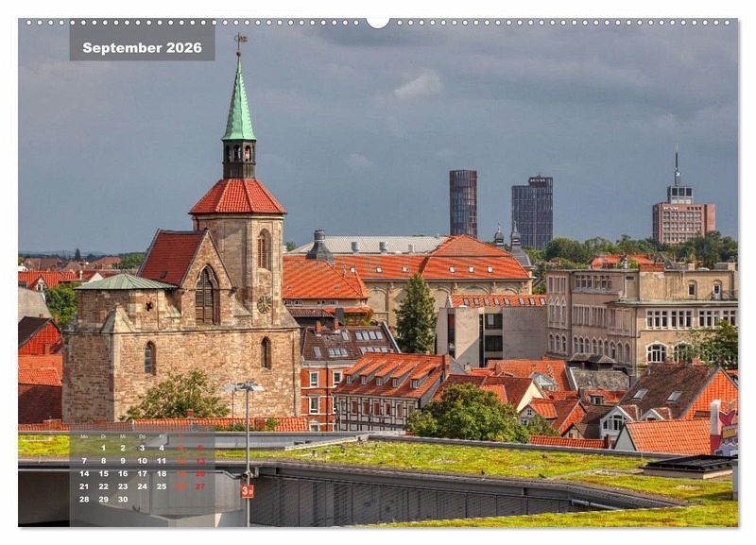Click the clock face on the church
Viewport: 756px width, 545px height.
(x=264, y=303)
